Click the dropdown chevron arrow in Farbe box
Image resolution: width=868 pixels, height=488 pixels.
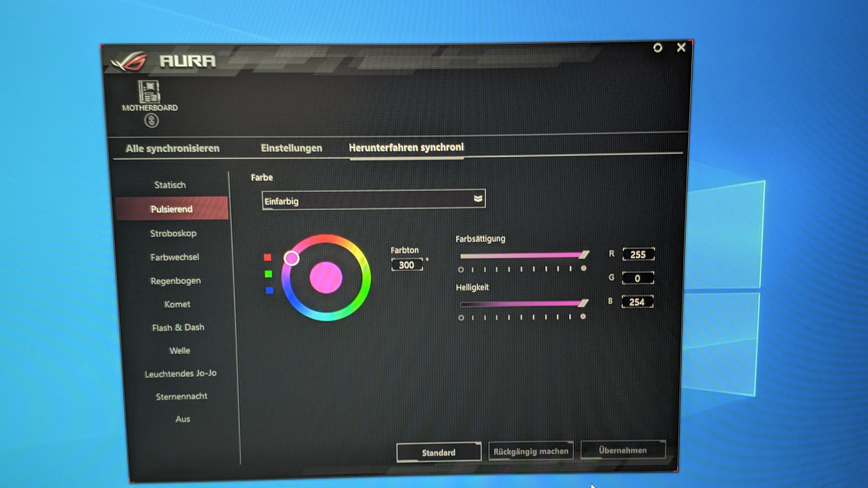tap(478, 199)
